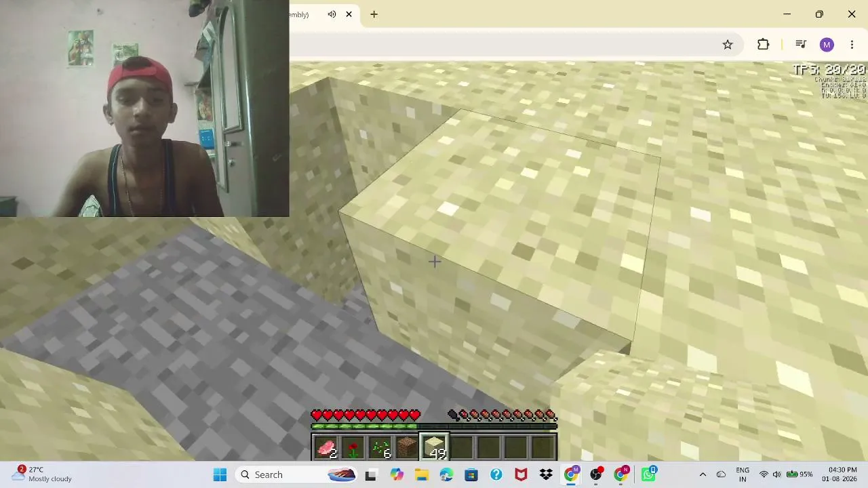Image resolution: width=868 pixels, height=488 pixels.
Task: Open the media controls icon in Chrome
Action: [x=801, y=45]
